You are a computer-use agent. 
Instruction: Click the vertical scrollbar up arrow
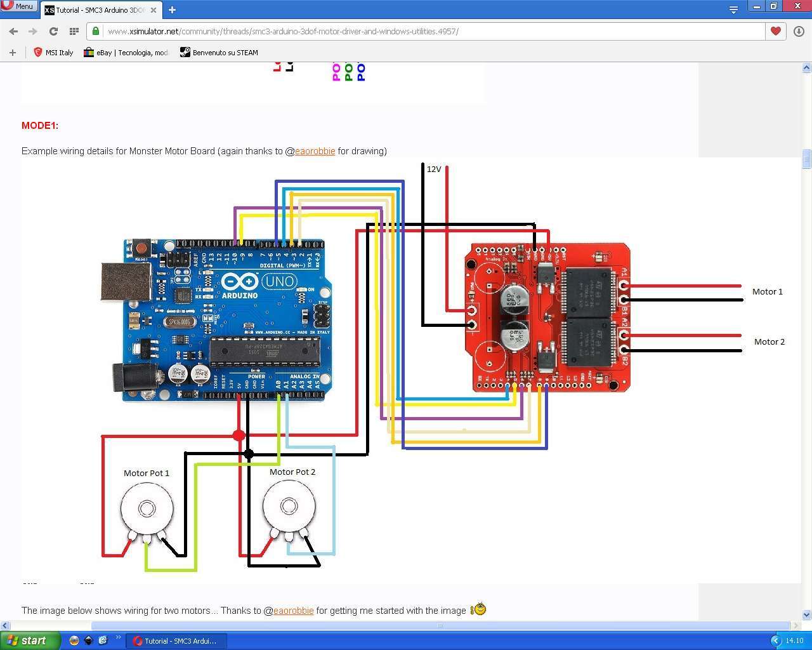coord(807,67)
